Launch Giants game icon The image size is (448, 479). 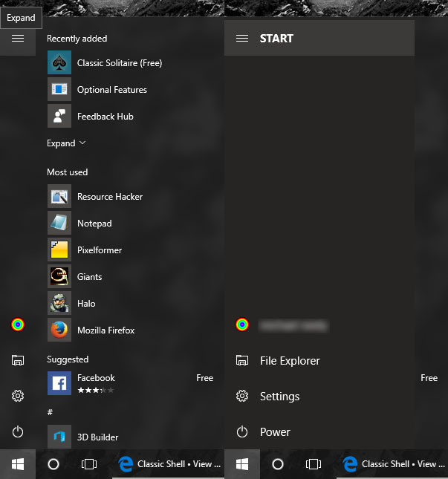click(59, 276)
